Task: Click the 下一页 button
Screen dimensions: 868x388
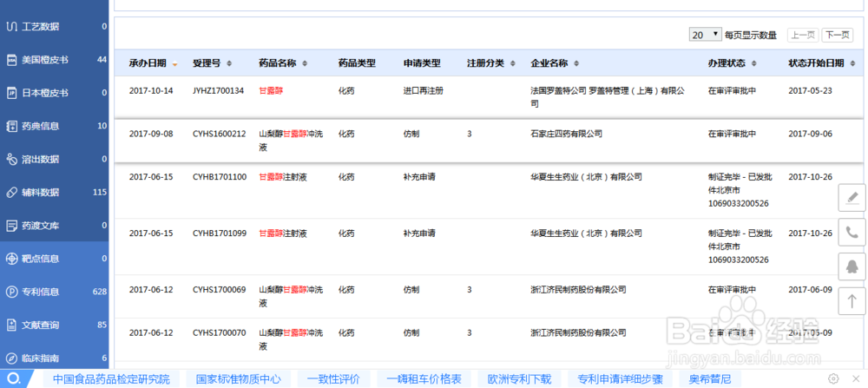Action: (837, 35)
